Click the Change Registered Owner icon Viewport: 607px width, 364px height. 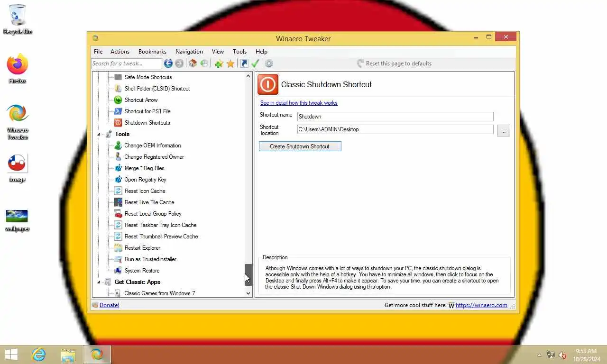tap(118, 157)
